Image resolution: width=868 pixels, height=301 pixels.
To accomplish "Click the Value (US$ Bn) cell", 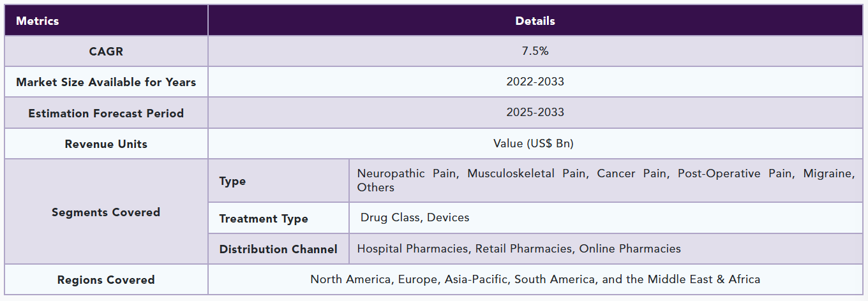I will click(534, 143).
